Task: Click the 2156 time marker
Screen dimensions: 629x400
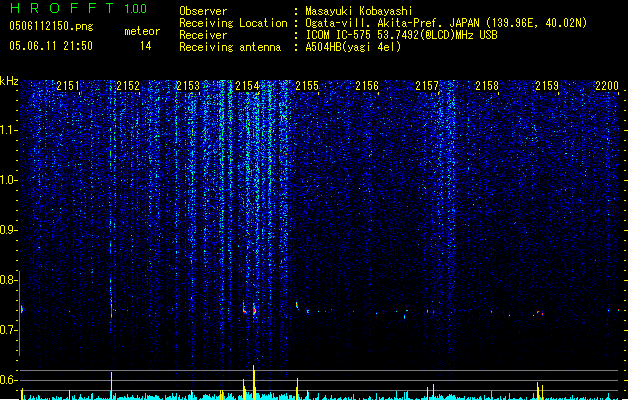Action: click(x=367, y=85)
